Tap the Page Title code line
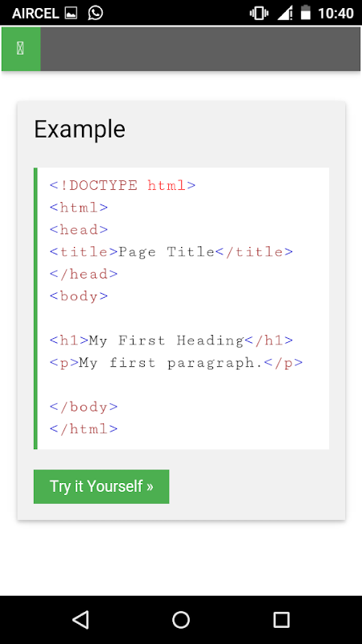 171,252
